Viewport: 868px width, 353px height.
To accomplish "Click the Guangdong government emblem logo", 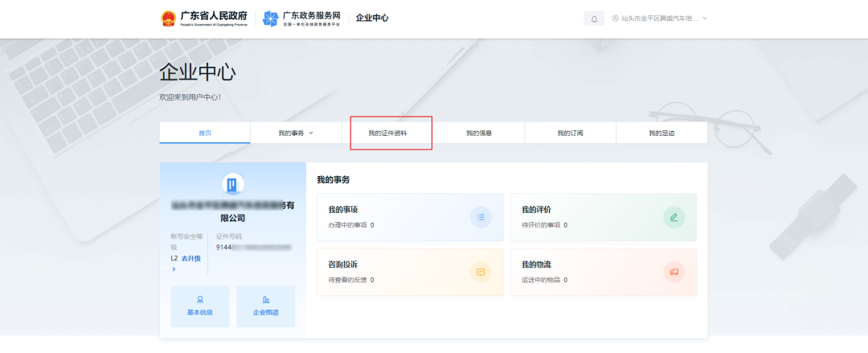I will (x=167, y=18).
